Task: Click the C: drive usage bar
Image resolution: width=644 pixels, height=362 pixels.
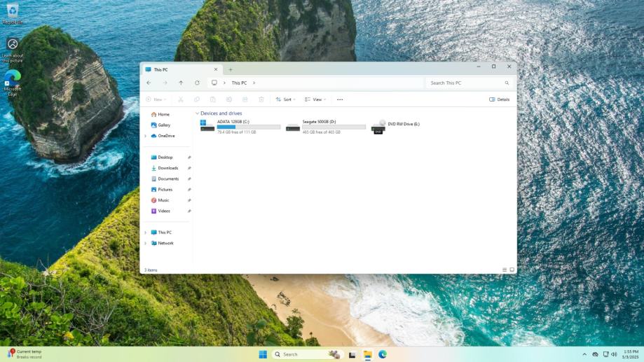Action: pos(249,127)
